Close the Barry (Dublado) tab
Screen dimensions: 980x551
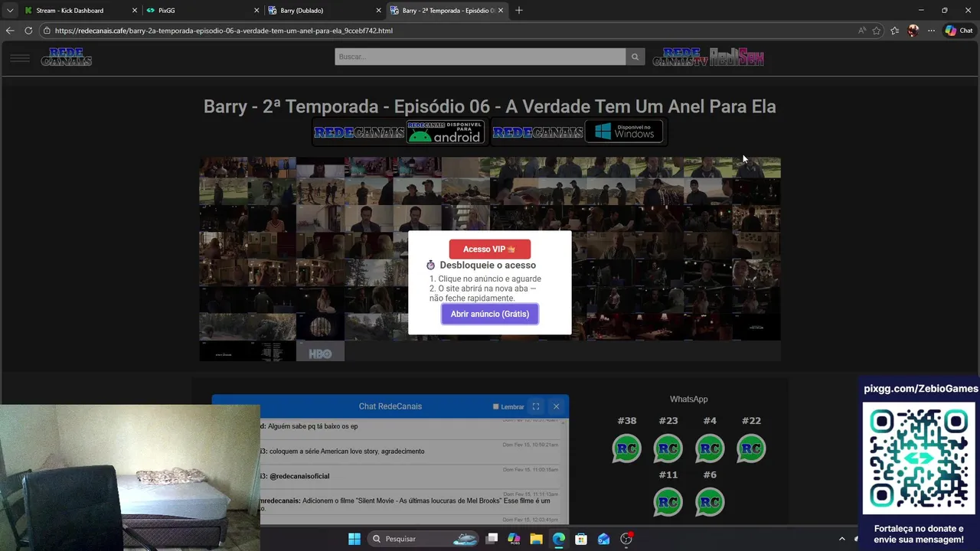click(378, 11)
